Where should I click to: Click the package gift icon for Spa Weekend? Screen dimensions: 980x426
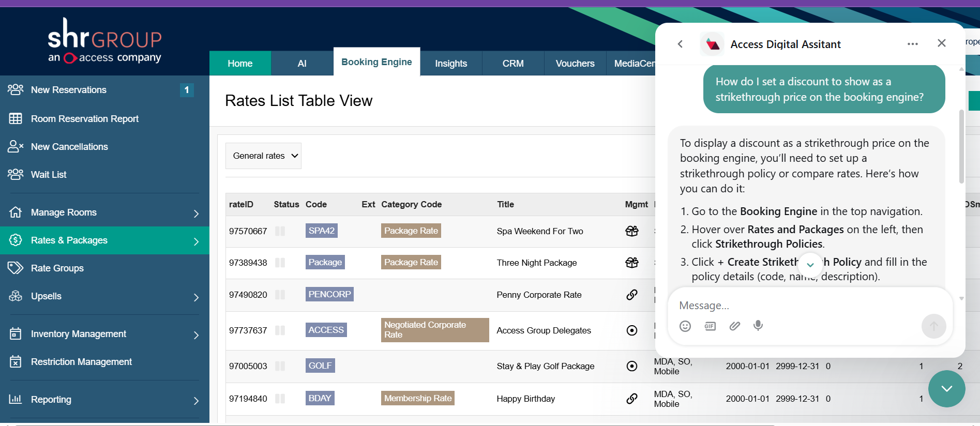click(x=632, y=231)
